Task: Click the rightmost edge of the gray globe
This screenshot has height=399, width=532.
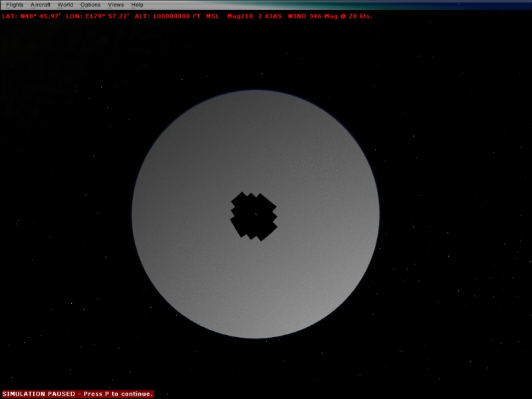Action: tap(378, 214)
